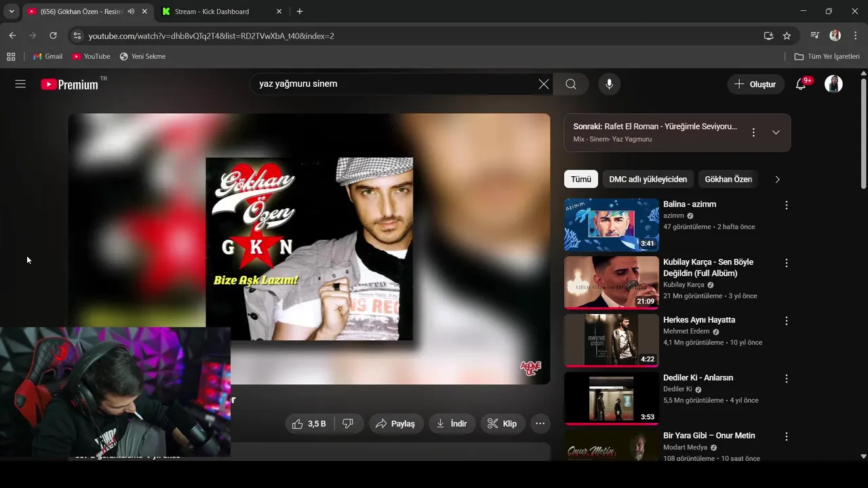Click the address bar URL
Viewport: 868px width, 488px height.
pyautogui.click(x=211, y=36)
